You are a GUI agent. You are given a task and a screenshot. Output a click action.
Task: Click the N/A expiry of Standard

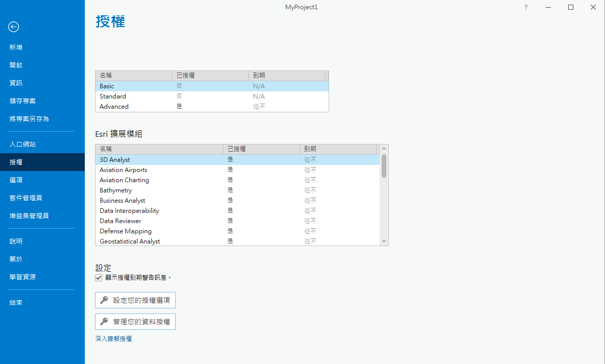pos(259,96)
